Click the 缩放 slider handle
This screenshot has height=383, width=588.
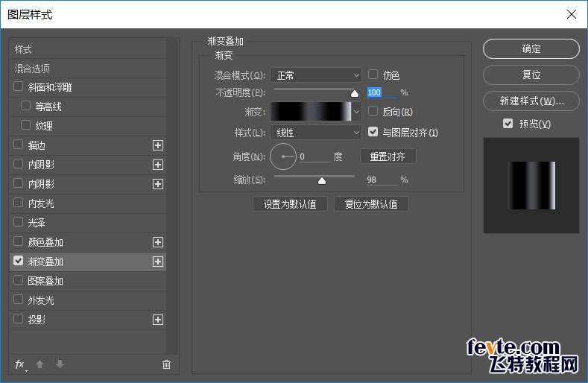point(322,181)
